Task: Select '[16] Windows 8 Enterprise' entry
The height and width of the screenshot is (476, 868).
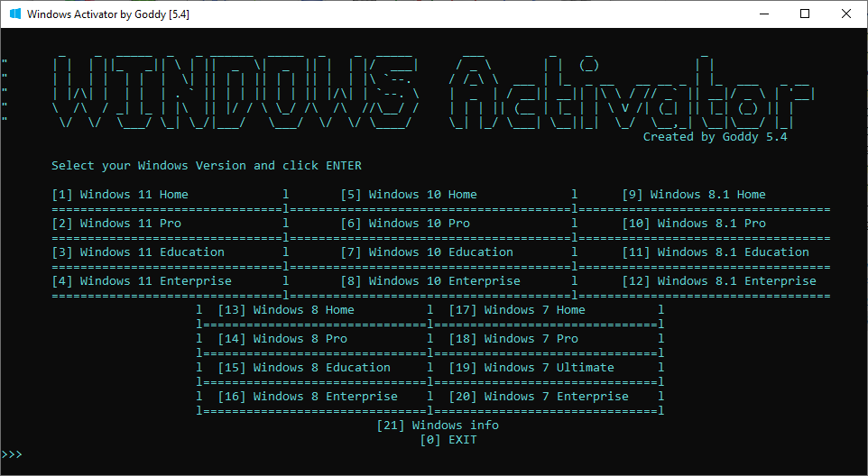Action: (x=308, y=397)
